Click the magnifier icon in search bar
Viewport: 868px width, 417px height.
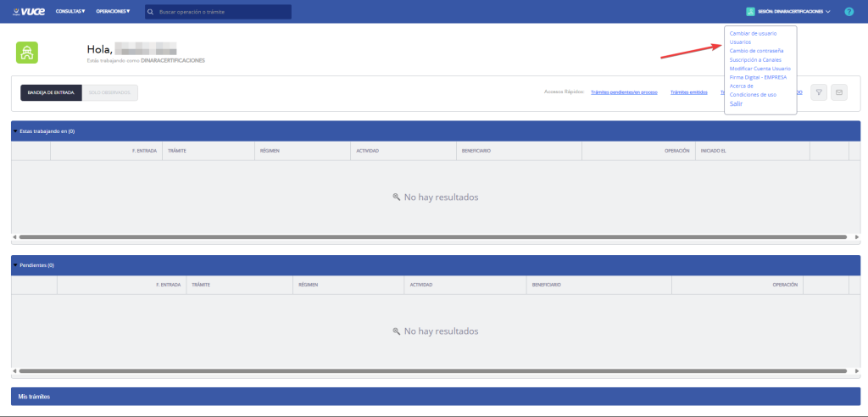[151, 12]
